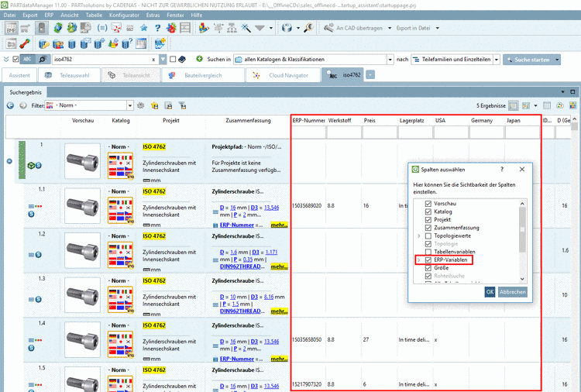Open the 'An CAD übertragen' dropdown arrow

390,28
